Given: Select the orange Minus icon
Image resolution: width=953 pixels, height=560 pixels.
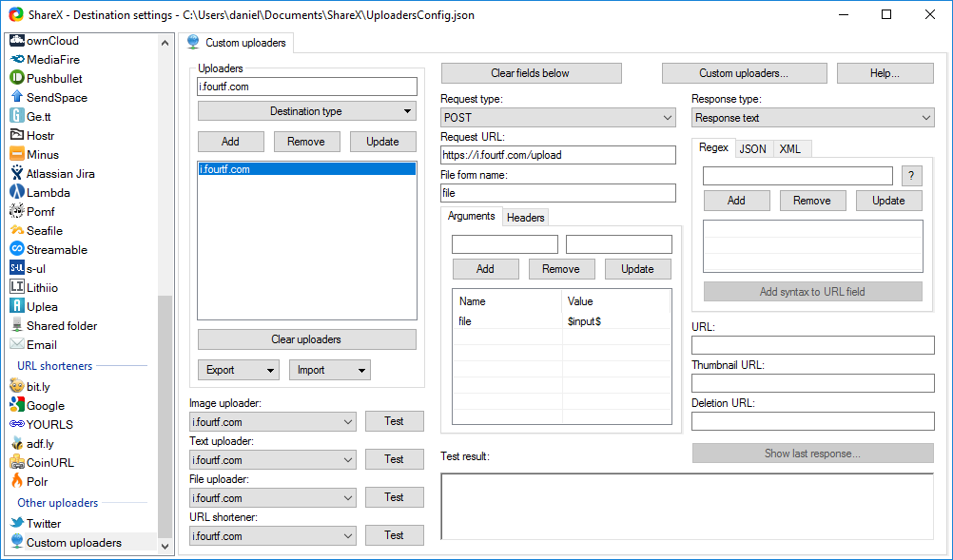Looking at the screenshot, I should point(17,154).
